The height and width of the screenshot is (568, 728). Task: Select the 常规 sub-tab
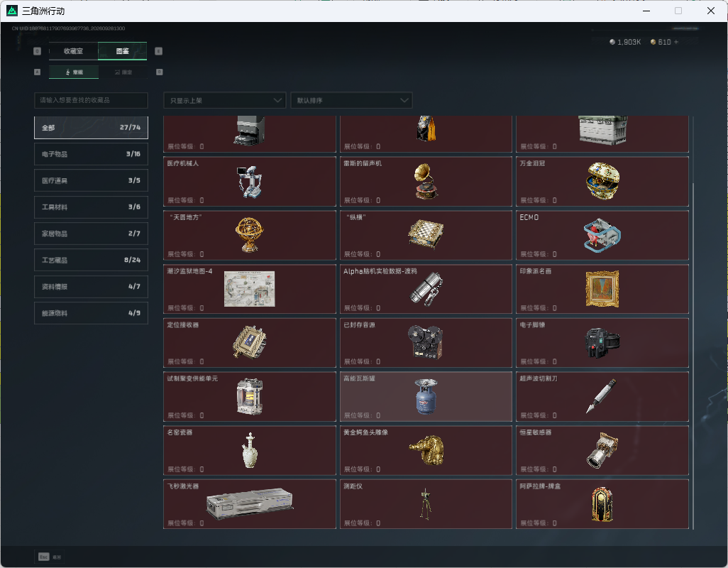74,72
